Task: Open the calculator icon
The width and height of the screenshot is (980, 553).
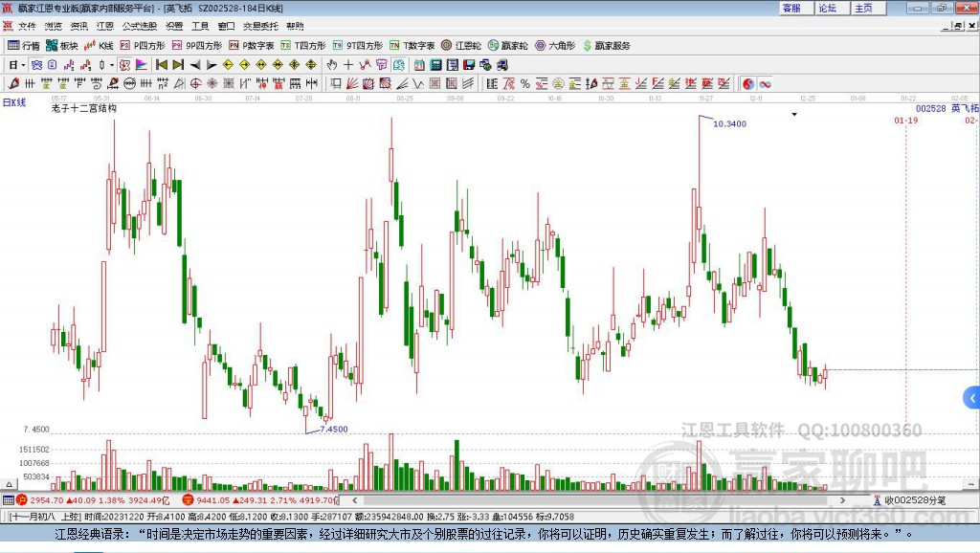Action: [x=435, y=65]
